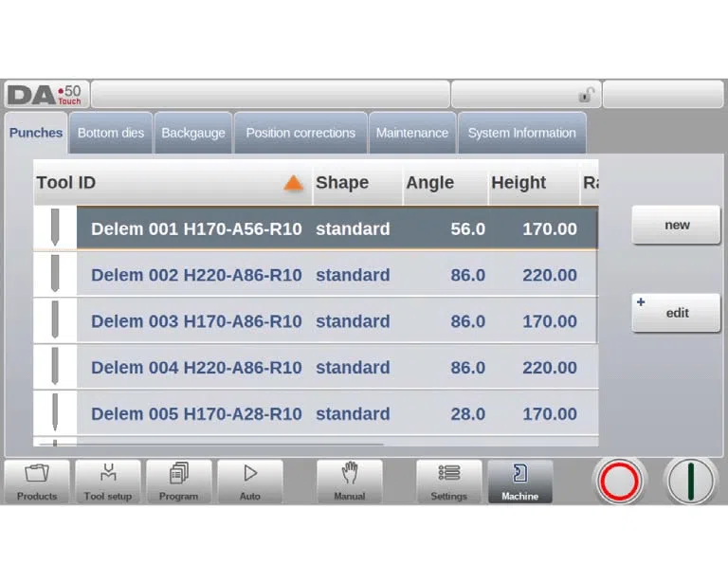
Task: Click the 220.00 height of Delem 002
Action: [x=550, y=275]
